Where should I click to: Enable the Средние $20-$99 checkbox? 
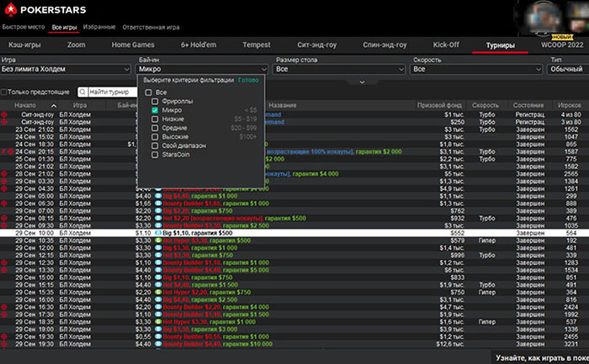pos(155,128)
